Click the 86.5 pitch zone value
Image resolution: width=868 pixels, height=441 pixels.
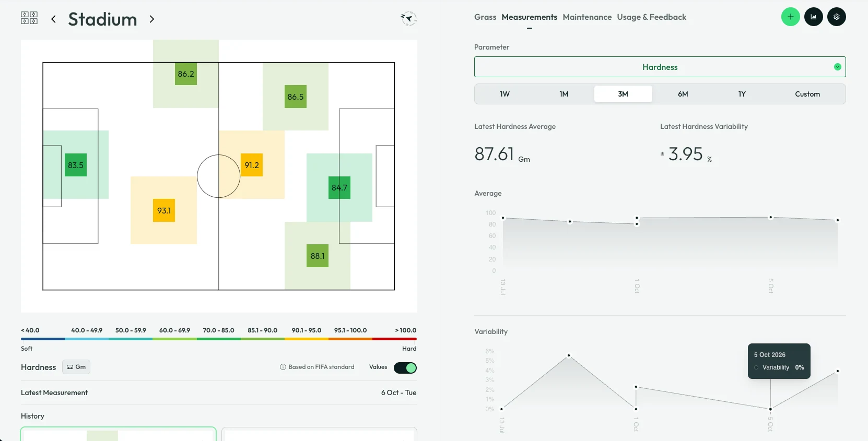[296, 97]
